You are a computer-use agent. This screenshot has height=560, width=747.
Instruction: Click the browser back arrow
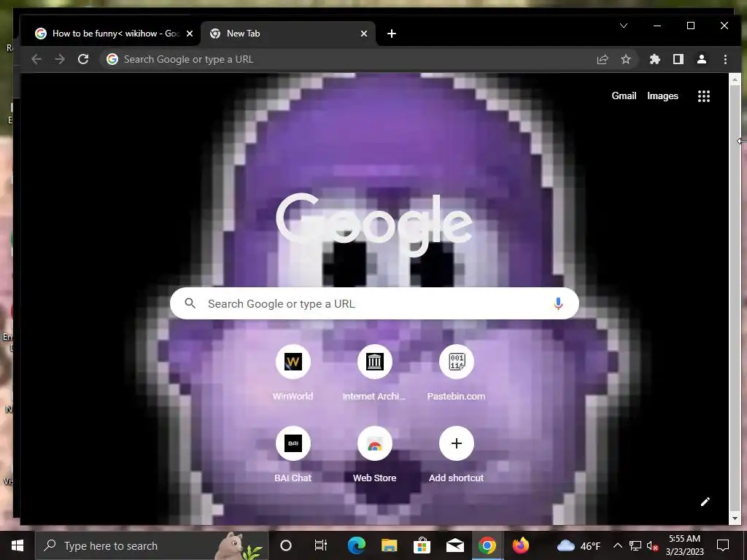[x=36, y=59]
